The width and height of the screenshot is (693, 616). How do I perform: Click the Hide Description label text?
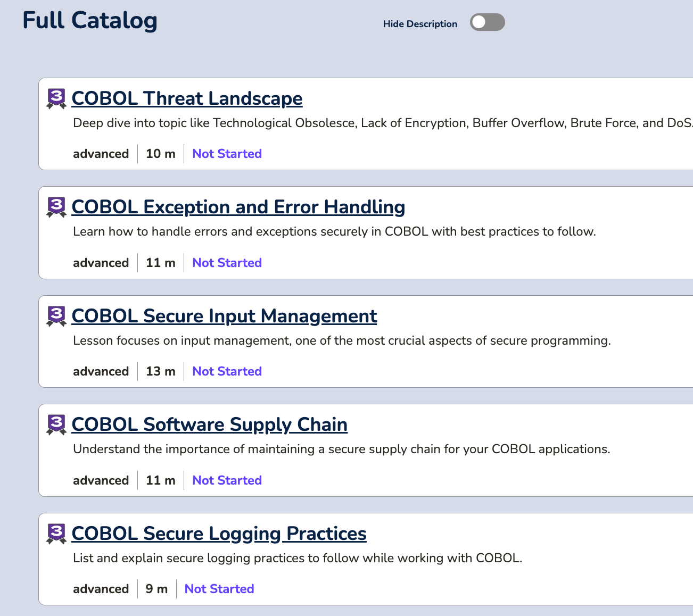pos(420,24)
